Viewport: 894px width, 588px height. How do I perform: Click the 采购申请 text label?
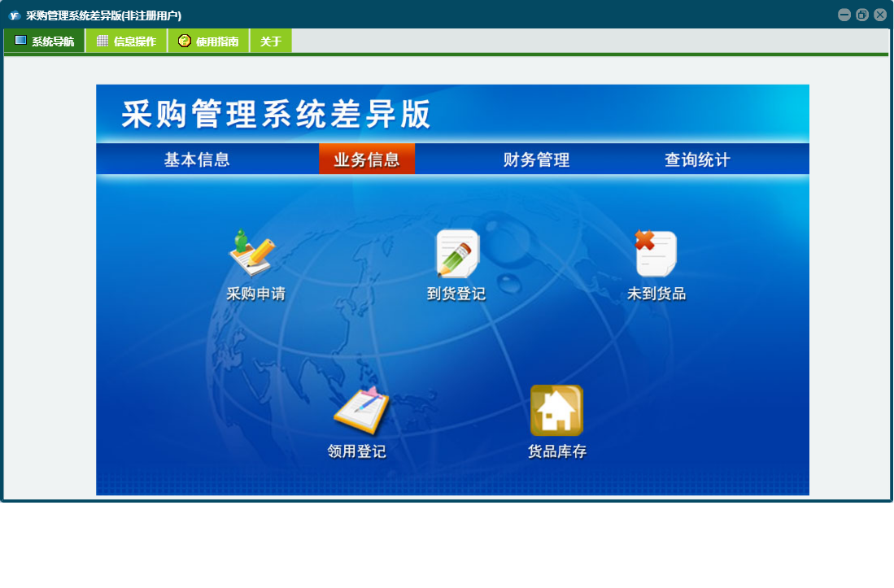[x=255, y=294]
